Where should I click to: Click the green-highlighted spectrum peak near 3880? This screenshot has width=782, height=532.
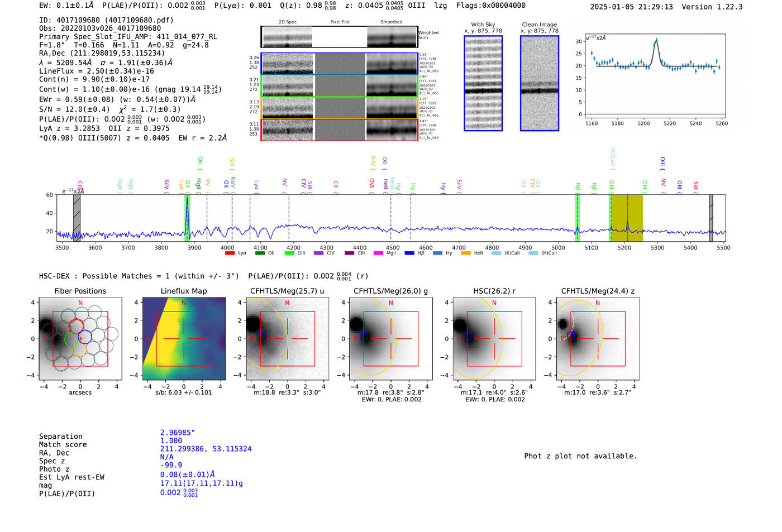pos(187,218)
